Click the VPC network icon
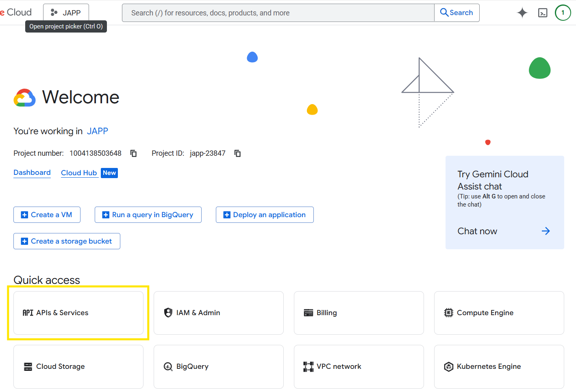 tap(309, 367)
